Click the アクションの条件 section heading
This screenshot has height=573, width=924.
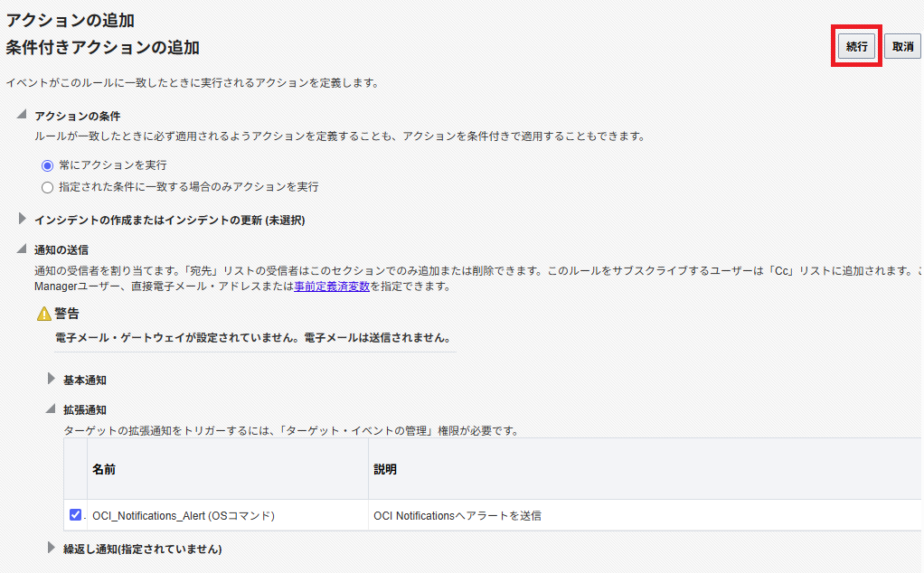77,116
